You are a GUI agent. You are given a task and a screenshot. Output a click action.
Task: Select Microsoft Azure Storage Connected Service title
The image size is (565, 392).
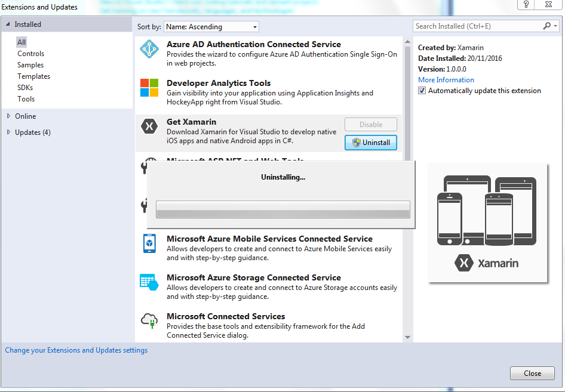[254, 278]
